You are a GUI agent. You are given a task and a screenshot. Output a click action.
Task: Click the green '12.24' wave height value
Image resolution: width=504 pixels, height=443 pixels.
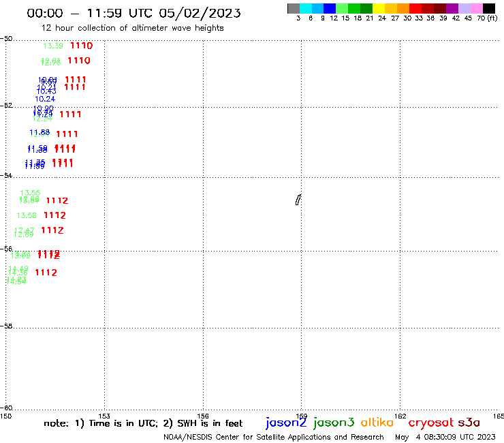pyautogui.click(x=42, y=119)
